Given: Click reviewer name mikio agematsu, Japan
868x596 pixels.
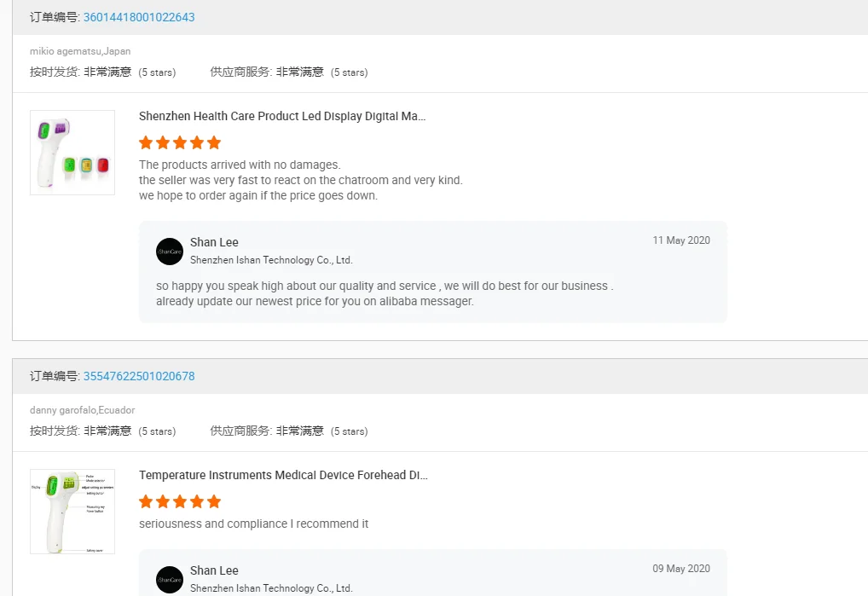Looking at the screenshot, I should (x=80, y=51).
